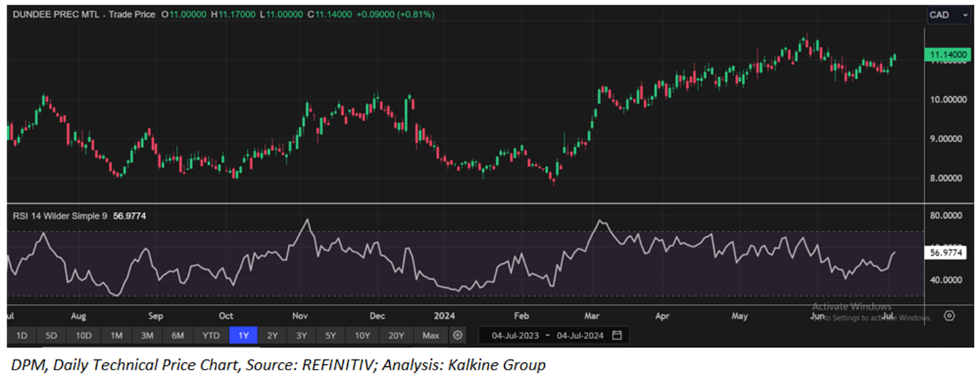
Task: Open the CAD currency dropdown
Action: point(949,15)
